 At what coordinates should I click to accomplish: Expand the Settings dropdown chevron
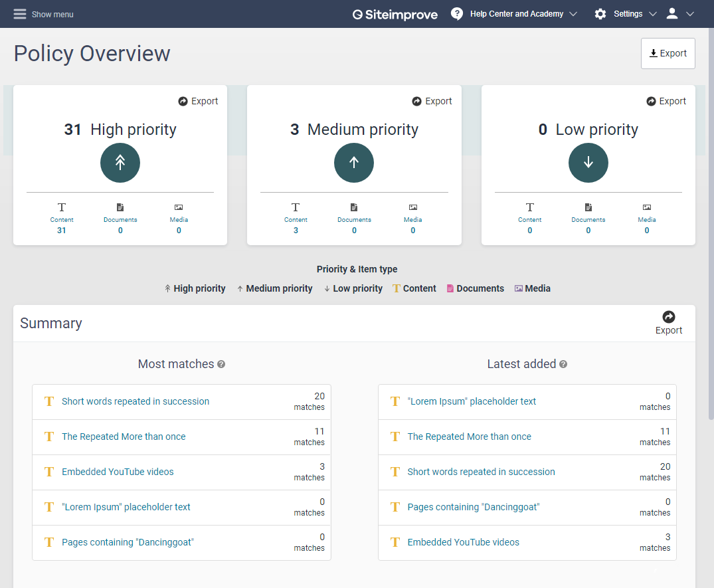pyautogui.click(x=652, y=14)
